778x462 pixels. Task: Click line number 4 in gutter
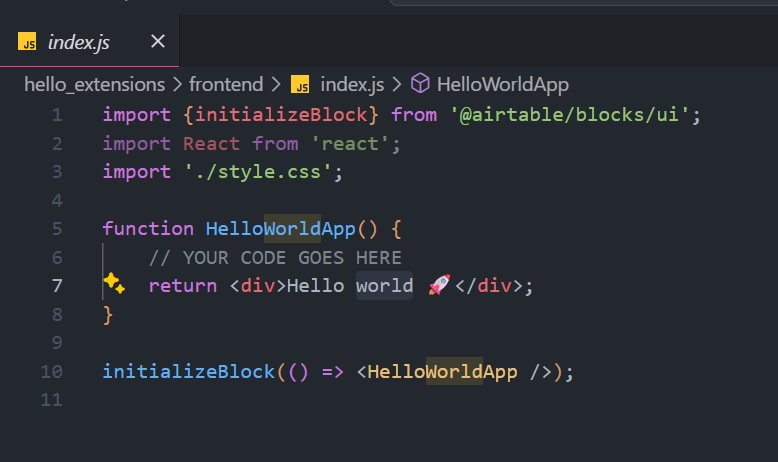(57, 201)
